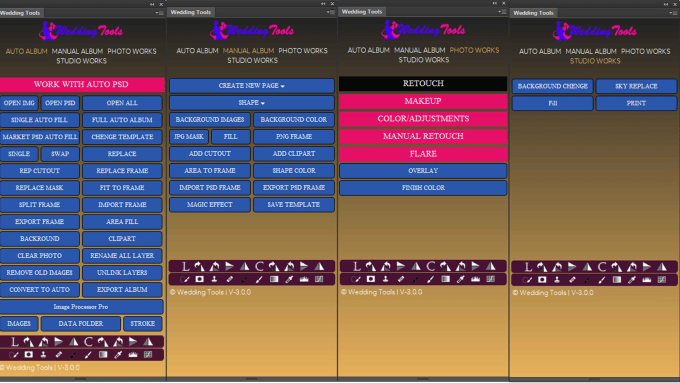
Task: Switch to AUTO ALBUM tab in CREATE NEW PAGE panel
Action: pos(197,51)
